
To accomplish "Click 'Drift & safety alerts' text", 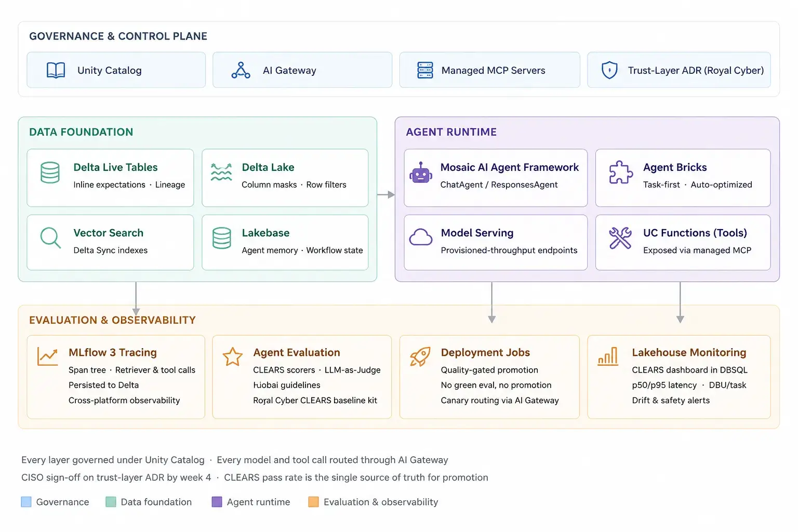I will click(x=671, y=400).
